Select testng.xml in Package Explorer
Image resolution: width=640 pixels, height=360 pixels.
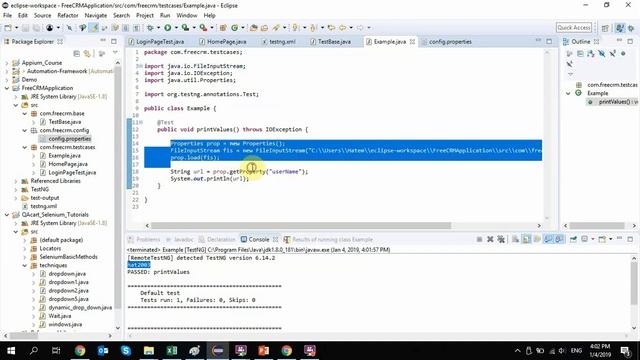(44, 206)
